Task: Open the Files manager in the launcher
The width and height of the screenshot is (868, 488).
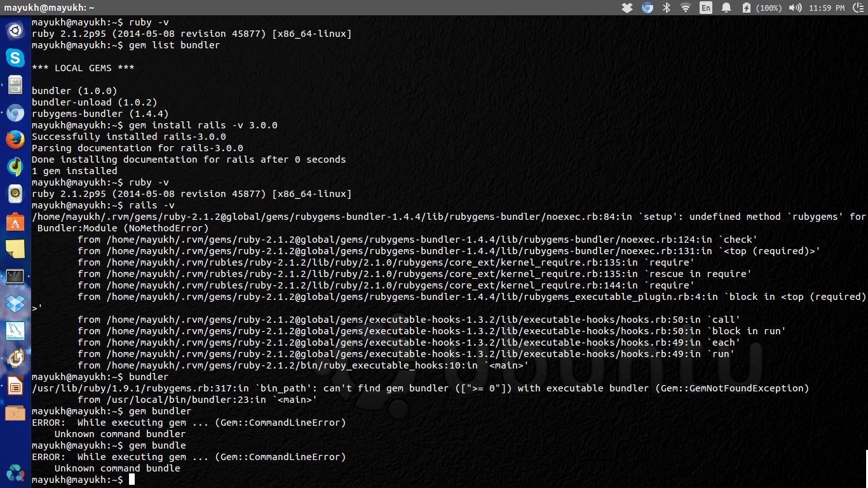Action: 15,85
